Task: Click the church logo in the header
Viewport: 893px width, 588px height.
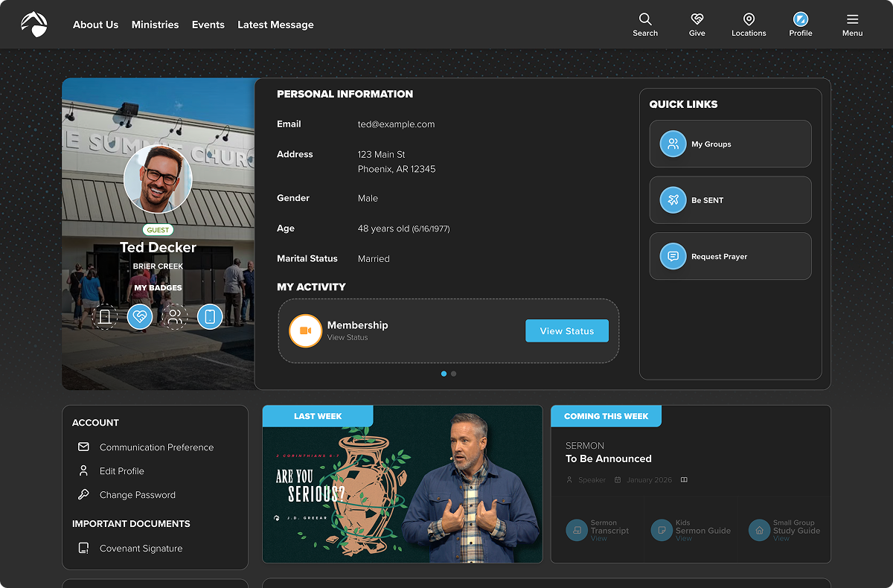Action: point(34,25)
